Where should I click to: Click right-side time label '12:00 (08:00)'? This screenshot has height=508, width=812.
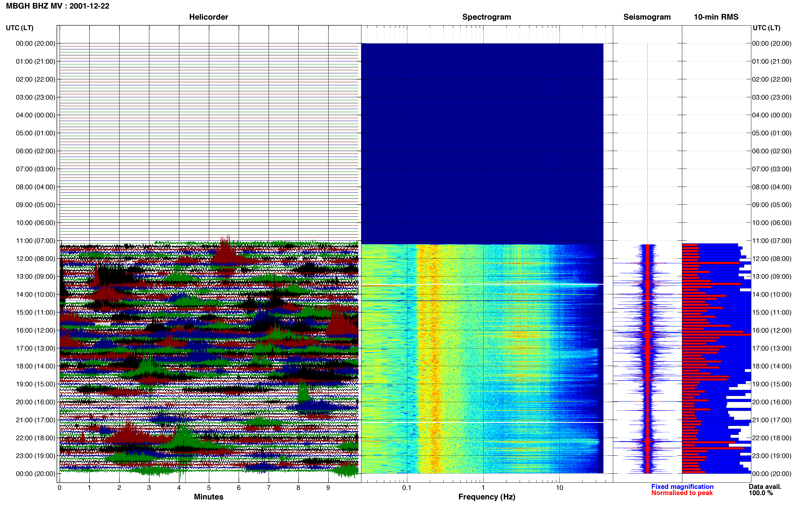[x=772, y=259]
